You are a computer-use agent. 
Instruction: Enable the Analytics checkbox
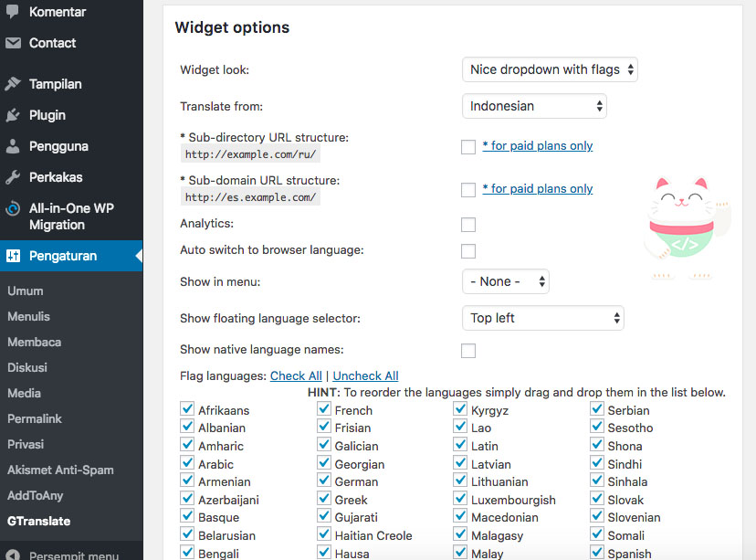(468, 225)
